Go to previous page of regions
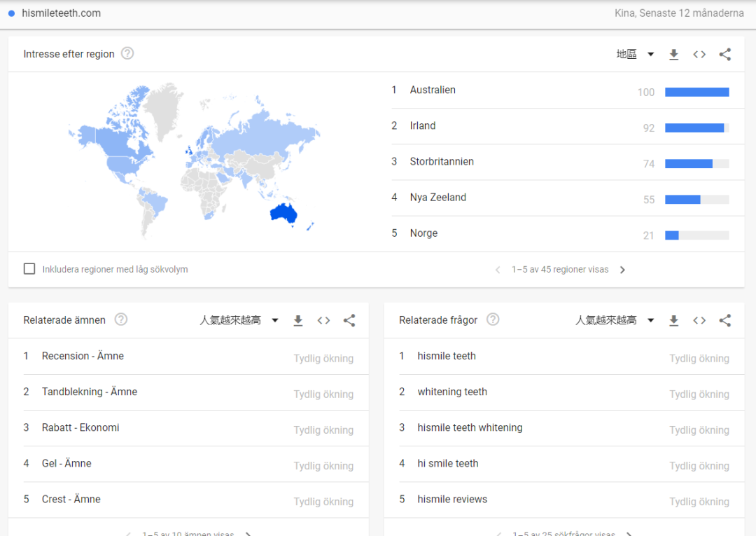This screenshot has width=756, height=536. (498, 270)
